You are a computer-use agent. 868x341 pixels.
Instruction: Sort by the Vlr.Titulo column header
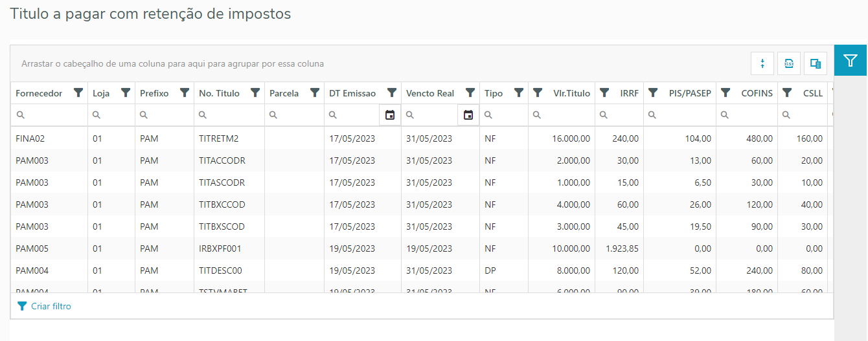click(571, 93)
